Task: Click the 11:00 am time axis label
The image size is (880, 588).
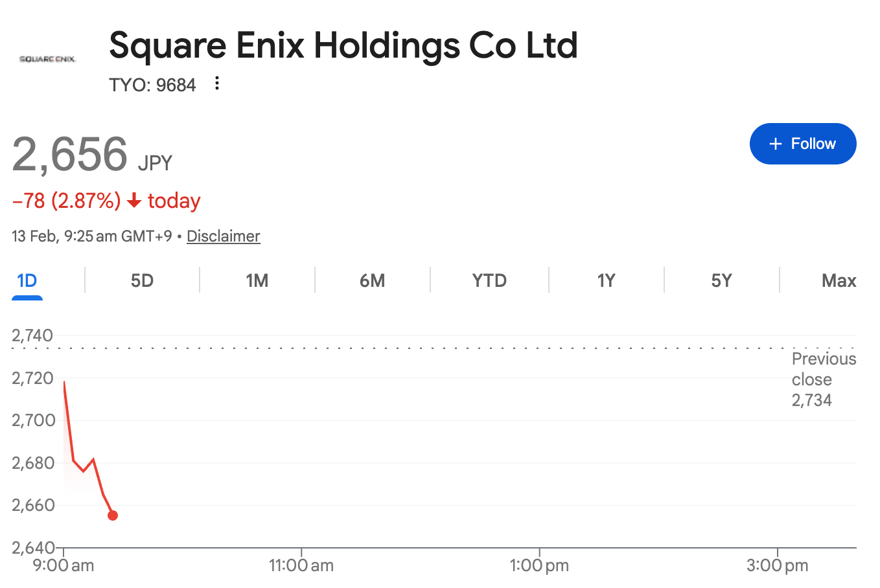Action: click(x=301, y=565)
